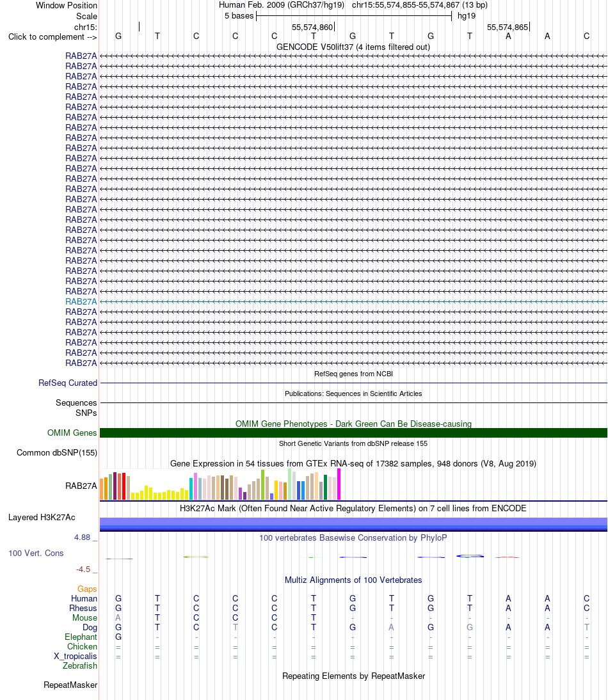Click the 'RepeatMasker' track label
The image size is (608, 700).
pos(70,685)
